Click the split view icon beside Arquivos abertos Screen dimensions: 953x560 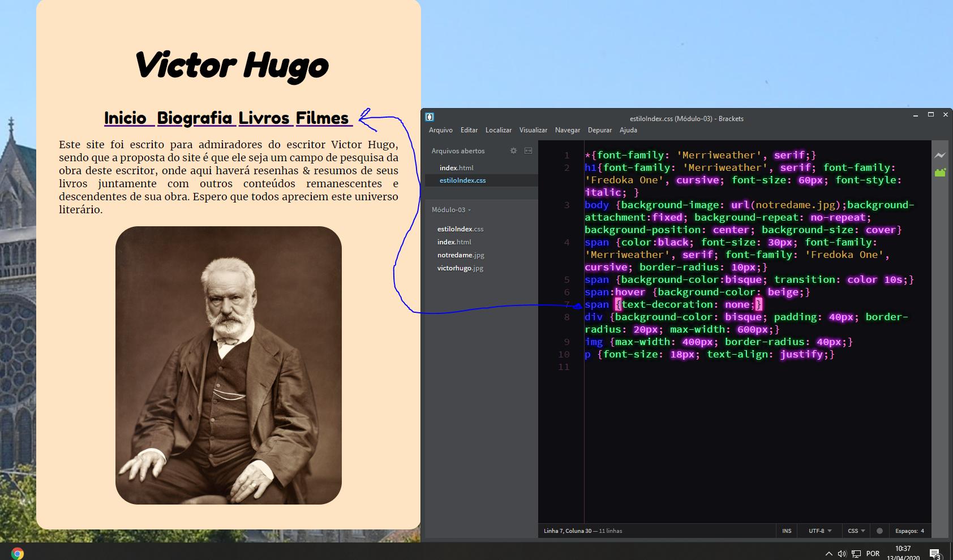[x=528, y=151]
